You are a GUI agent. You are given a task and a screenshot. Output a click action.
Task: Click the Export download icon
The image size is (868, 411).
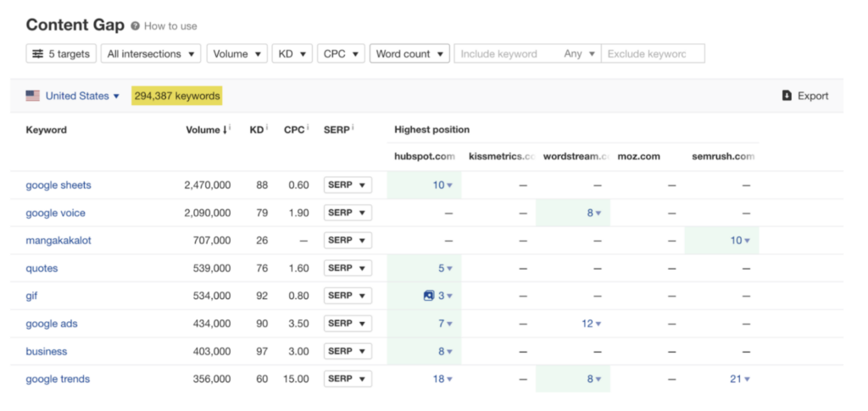[787, 96]
